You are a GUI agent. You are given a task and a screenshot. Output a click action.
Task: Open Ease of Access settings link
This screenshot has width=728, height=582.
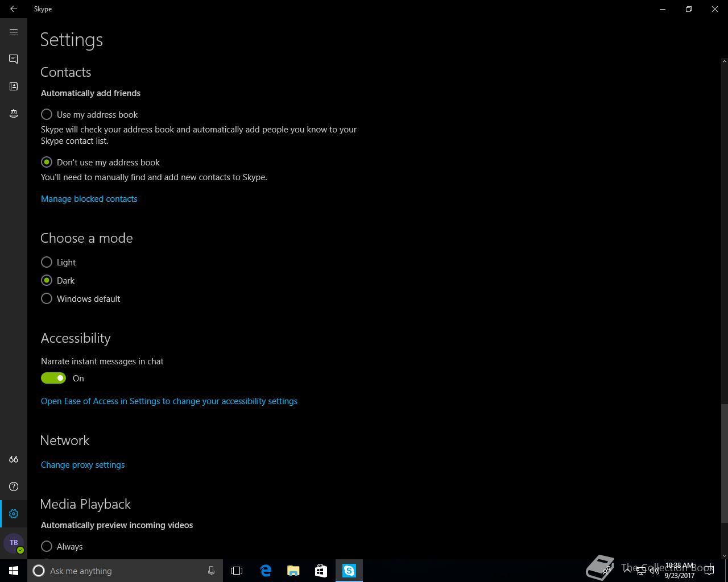[x=169, y=401]
